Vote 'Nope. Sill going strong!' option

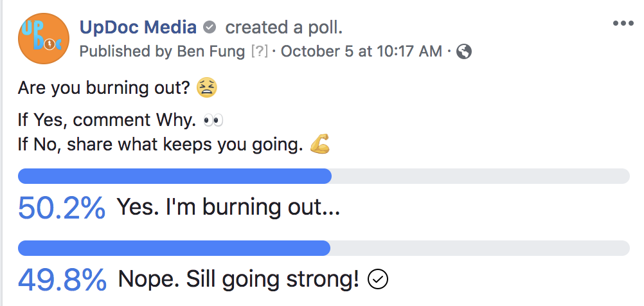point(238,279)
